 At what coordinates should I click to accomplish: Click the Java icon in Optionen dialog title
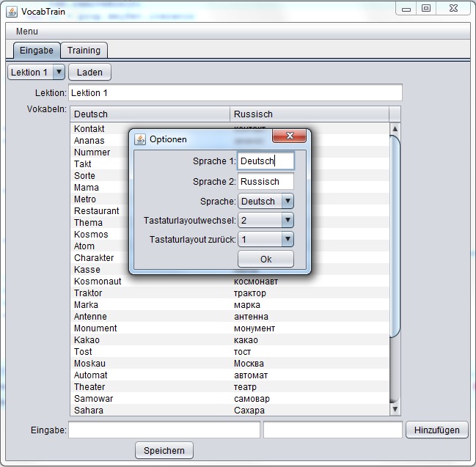pyautogui.click(x=140, y=139)
